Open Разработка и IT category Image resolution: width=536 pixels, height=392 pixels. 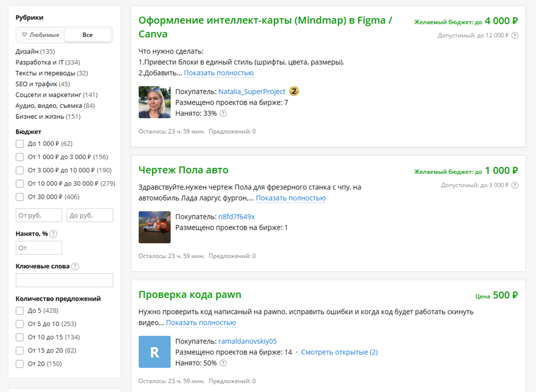click(47, 62)
